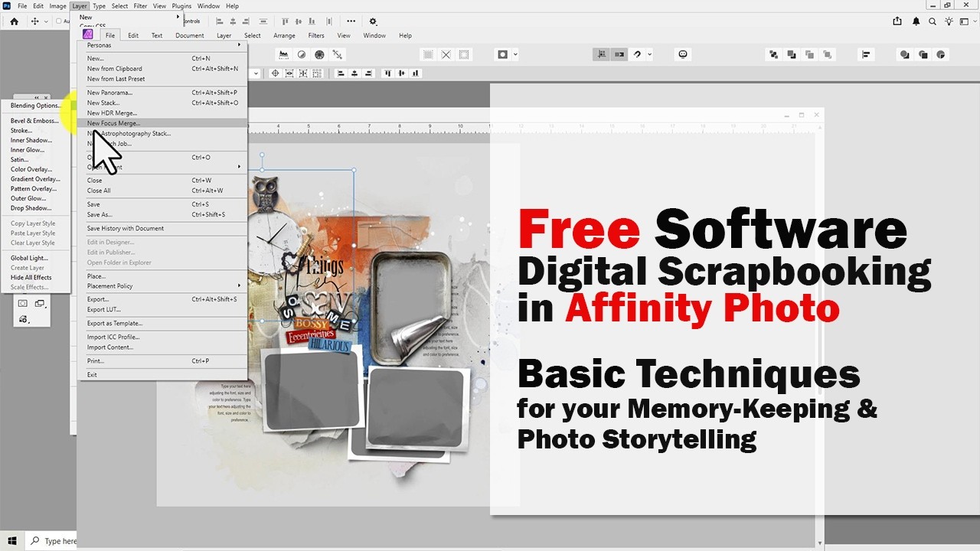Open the Photoshop Layer menu
The image size is (980, 551).
tap(80, 5)
